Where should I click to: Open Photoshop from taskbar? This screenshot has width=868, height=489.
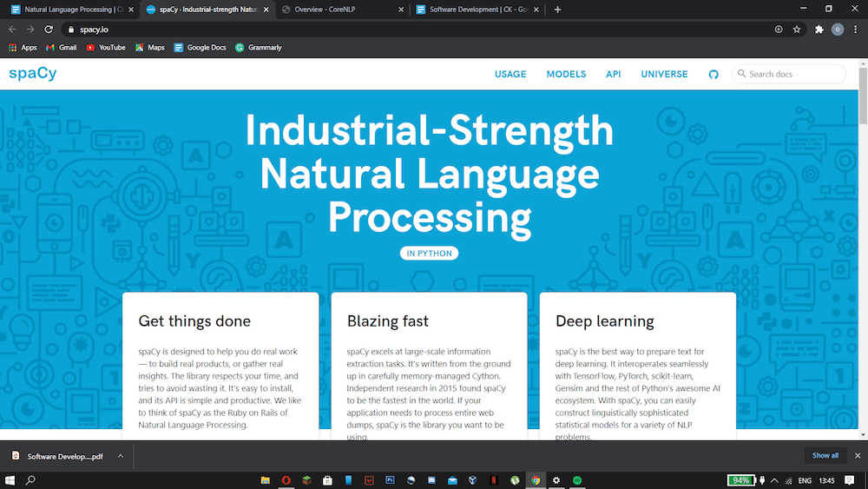tap(390, 480)
